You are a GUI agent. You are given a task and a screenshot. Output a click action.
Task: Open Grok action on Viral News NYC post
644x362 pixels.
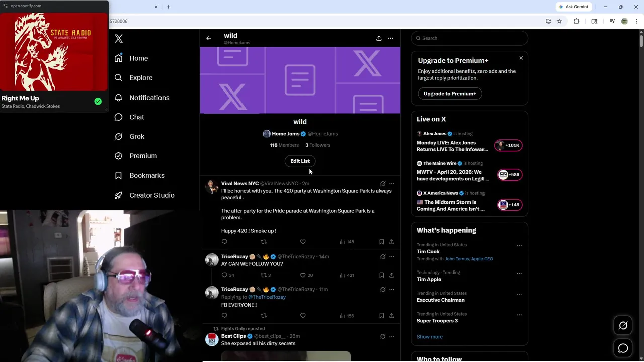pos(383,184)
